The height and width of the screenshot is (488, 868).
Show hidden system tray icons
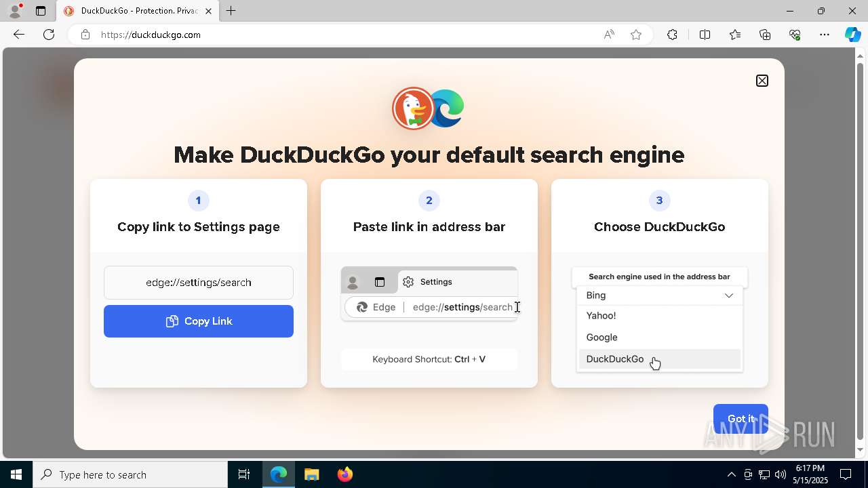[x=731, y=474]
